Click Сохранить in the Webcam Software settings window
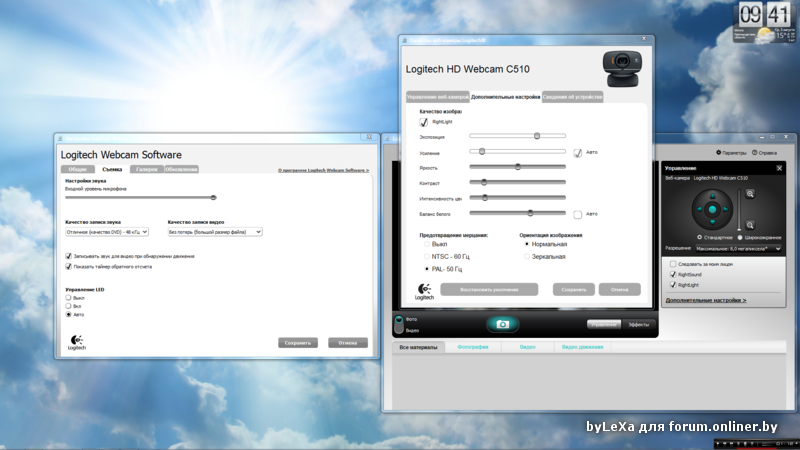The width and height of the screenshot is (800, 450). click(x=298, y=343)
